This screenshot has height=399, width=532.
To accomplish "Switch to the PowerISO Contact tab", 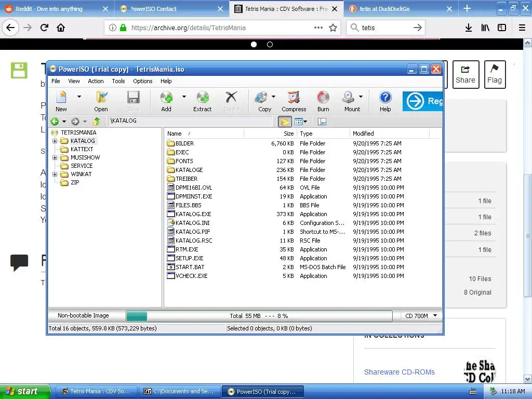I will (x=172, y=9).
